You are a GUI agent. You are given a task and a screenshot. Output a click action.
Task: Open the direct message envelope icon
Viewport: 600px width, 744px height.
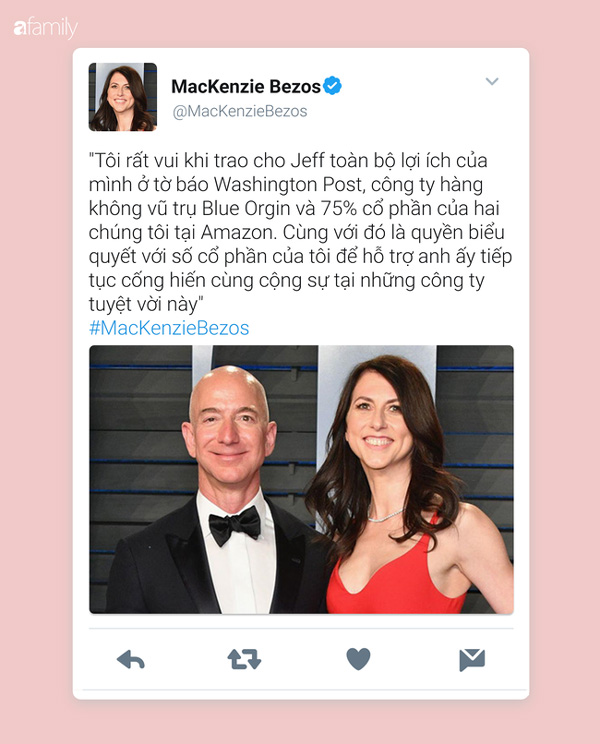(472, 660)
